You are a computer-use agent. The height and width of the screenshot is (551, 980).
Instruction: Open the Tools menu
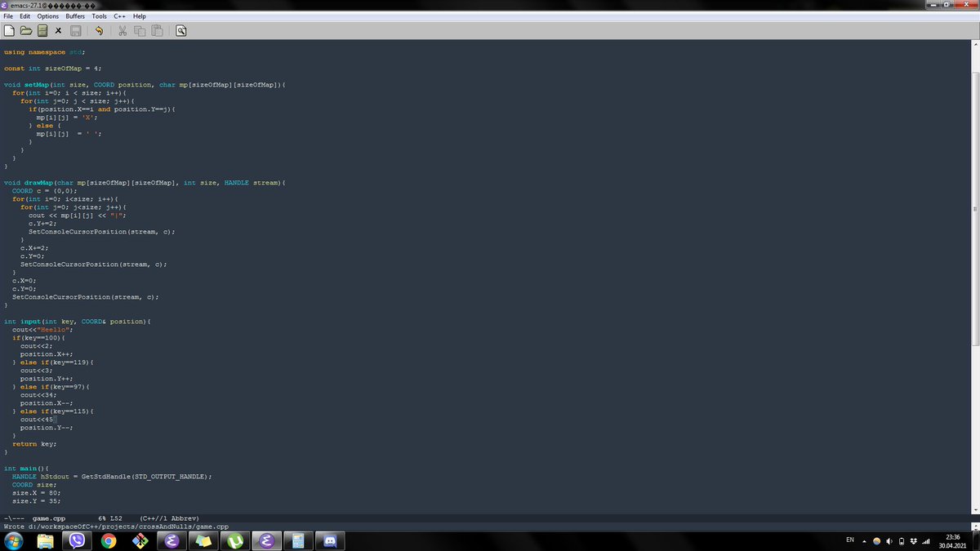coord(99,16)
